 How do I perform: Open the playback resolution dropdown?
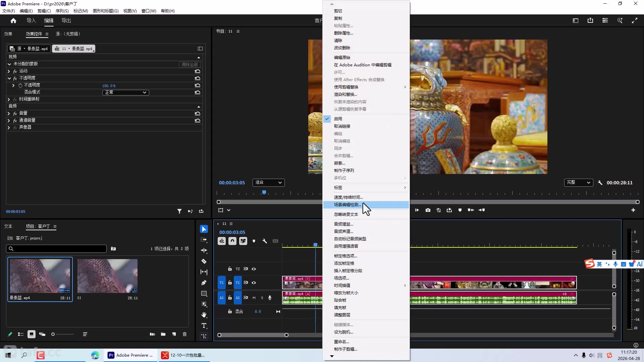579,182
